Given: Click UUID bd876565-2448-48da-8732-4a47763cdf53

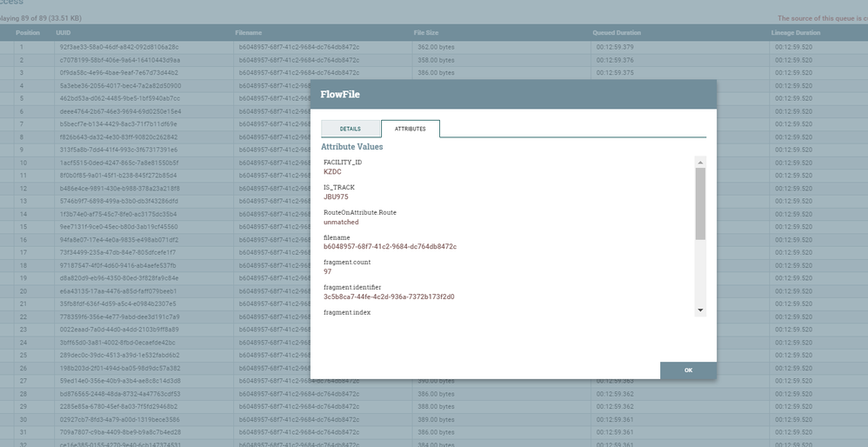Looking at the screenshot, I should click(x=120, y=394).
